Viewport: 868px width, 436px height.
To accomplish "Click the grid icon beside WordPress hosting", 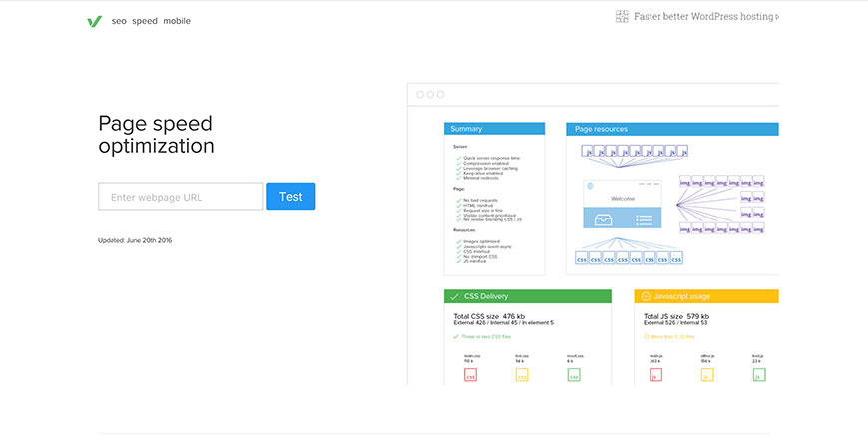I will [x=622, y=17].
